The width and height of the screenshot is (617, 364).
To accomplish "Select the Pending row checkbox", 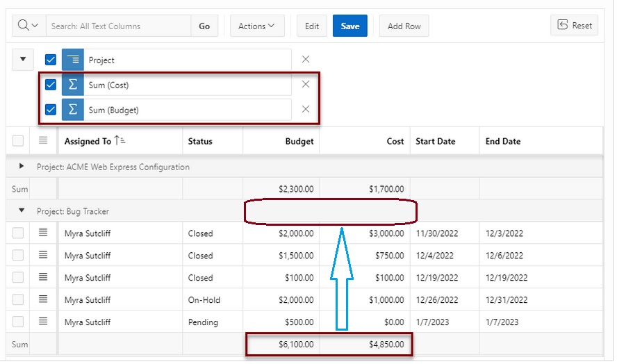I will click(x=18, y=322).
